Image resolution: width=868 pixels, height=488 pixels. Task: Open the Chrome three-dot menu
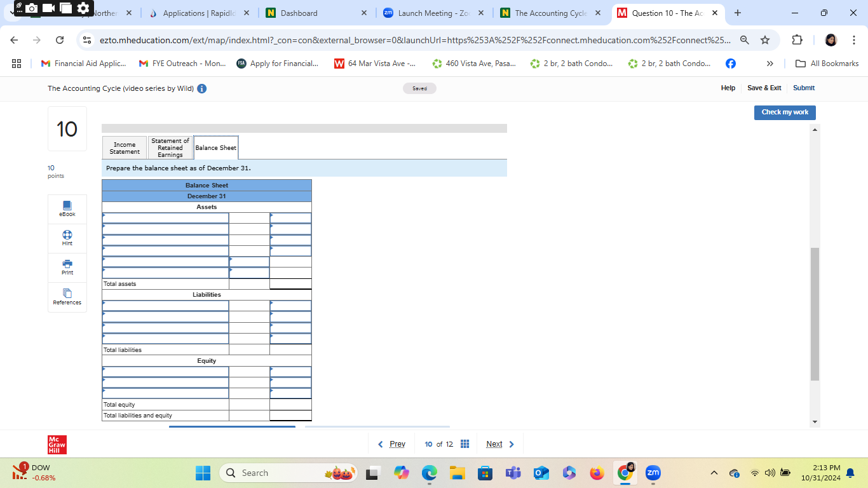[855, 40]
